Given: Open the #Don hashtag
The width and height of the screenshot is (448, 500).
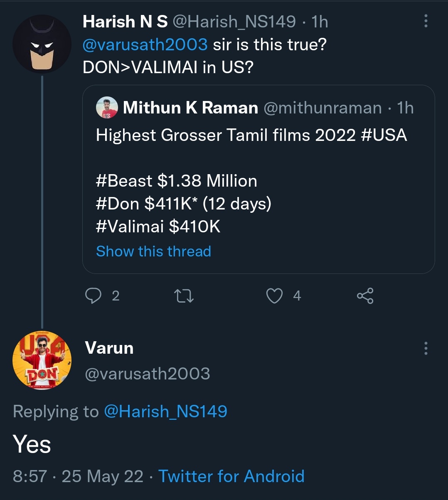Looking at the screenshot, I should 117,204.
